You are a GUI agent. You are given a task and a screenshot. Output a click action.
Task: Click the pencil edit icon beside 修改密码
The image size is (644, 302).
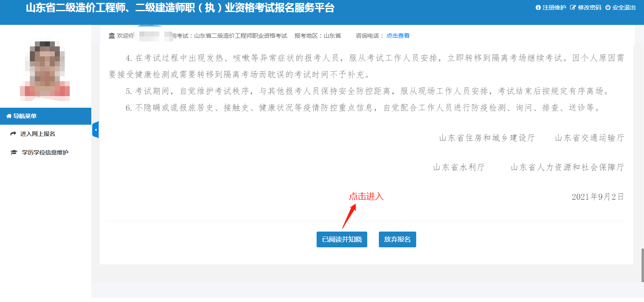coord(573,7)
